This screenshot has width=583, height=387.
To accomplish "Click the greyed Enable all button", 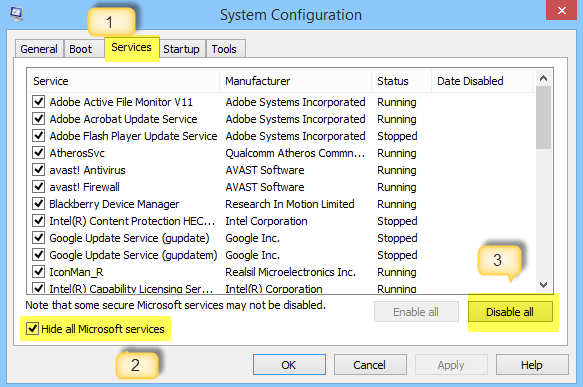I will point(416,312).
